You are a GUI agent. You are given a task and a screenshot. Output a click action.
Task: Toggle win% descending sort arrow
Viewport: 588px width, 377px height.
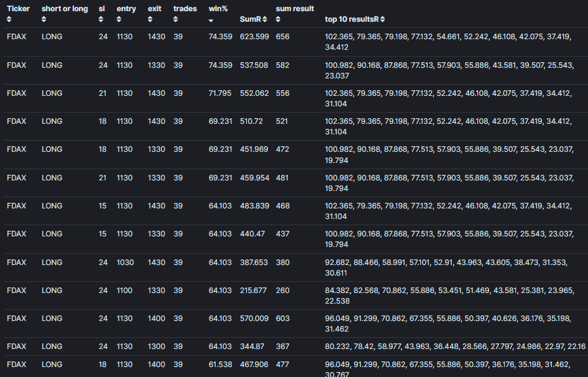coord(211,21)
